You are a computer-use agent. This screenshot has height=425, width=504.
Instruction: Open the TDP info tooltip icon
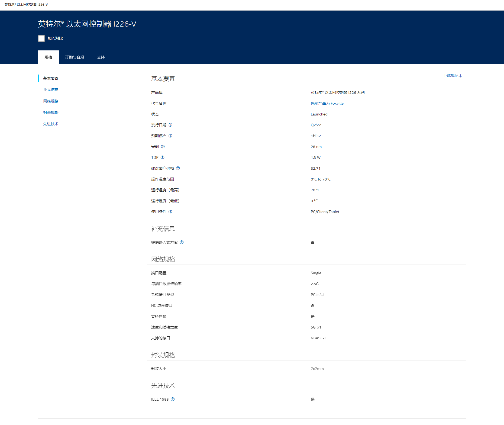[163, 157]
